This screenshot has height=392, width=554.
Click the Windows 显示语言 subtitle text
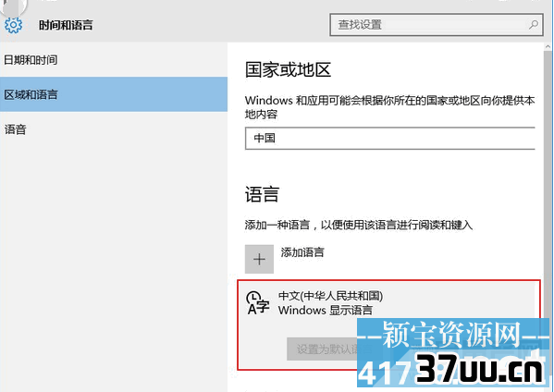326,311
